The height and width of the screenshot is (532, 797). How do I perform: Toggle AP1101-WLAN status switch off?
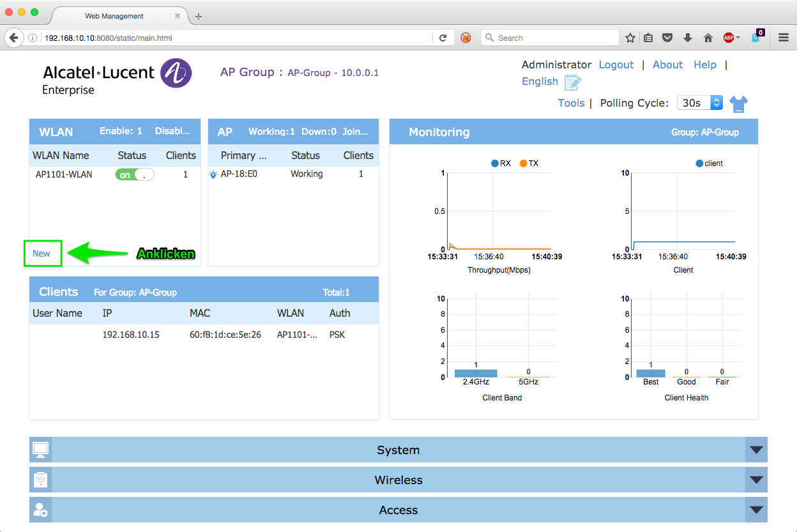[134, 175]
